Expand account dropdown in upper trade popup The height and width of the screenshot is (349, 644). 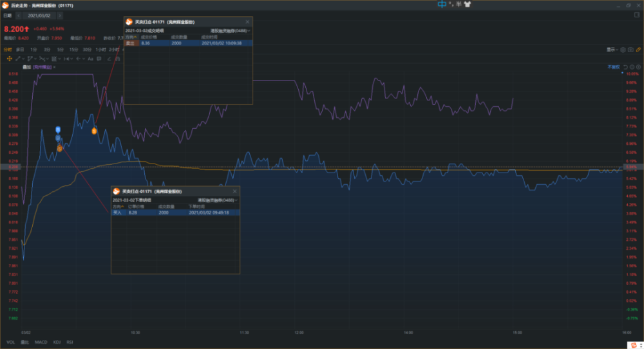click(x=231, y=30)
